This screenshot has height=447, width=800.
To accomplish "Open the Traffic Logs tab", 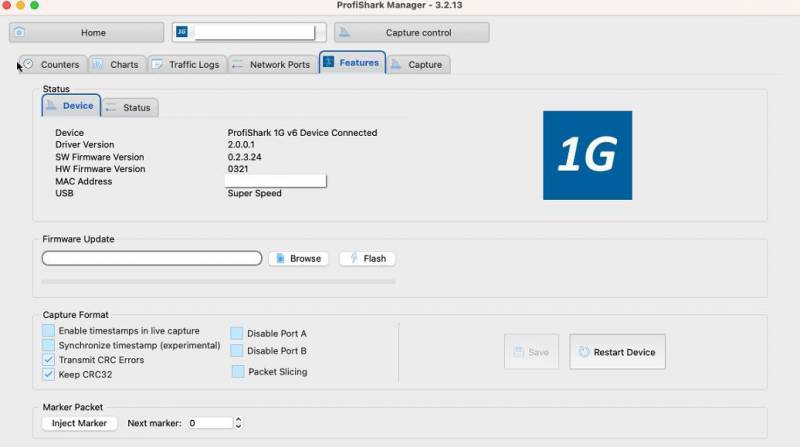I will tap(186, 65).
